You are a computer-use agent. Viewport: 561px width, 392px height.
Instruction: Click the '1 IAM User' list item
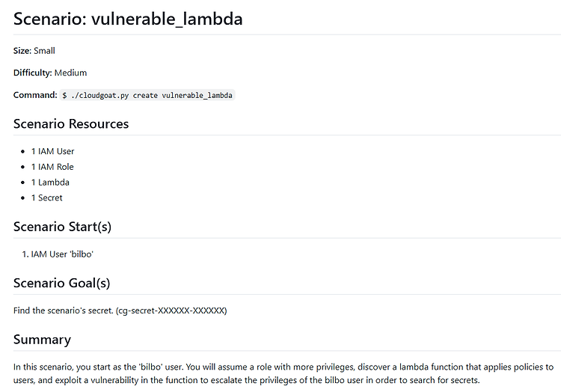click(x=52, y=151)
